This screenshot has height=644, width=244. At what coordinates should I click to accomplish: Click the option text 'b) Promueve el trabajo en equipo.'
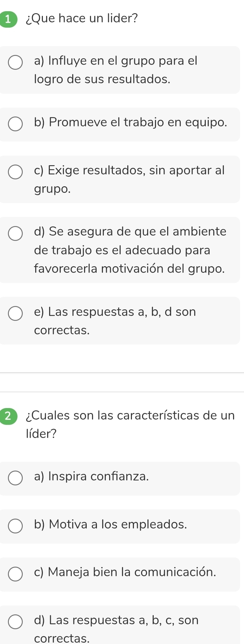pos(131,122)
